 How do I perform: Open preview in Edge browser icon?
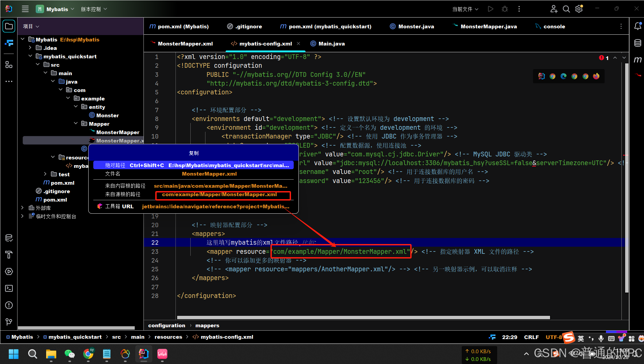click(563, 76)
